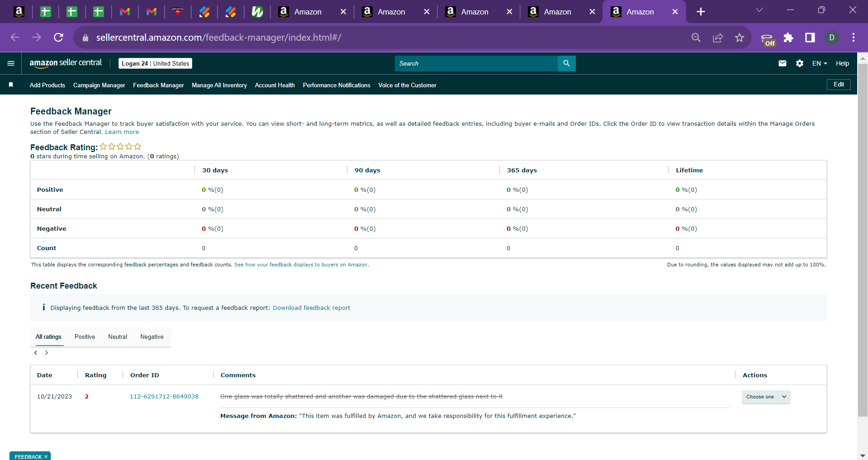Open Voice of the Customer
Image resolution: width=868 pixels, height=460 pixels.
coord(407,85)
